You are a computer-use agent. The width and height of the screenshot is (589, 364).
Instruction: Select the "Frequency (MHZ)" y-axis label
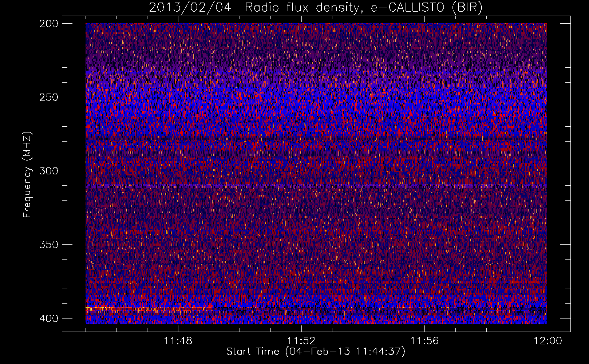(27, 174)
